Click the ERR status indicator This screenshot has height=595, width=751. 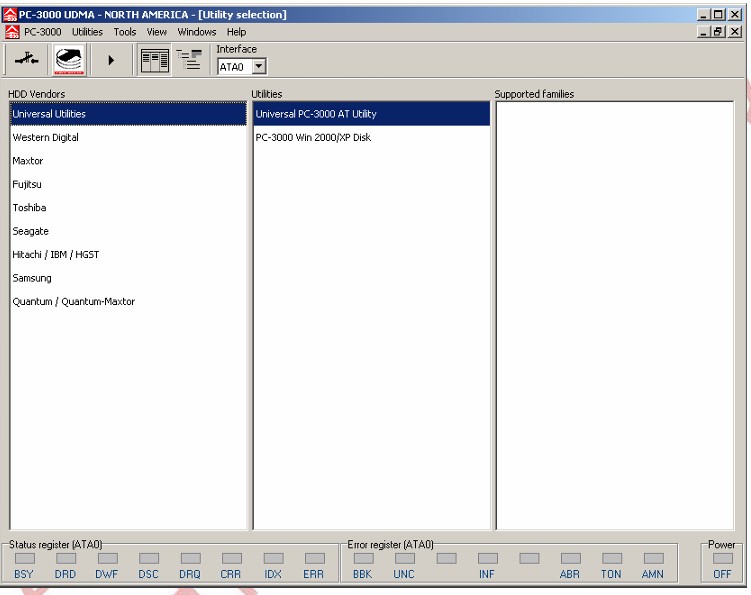click(x=315, y=559)
